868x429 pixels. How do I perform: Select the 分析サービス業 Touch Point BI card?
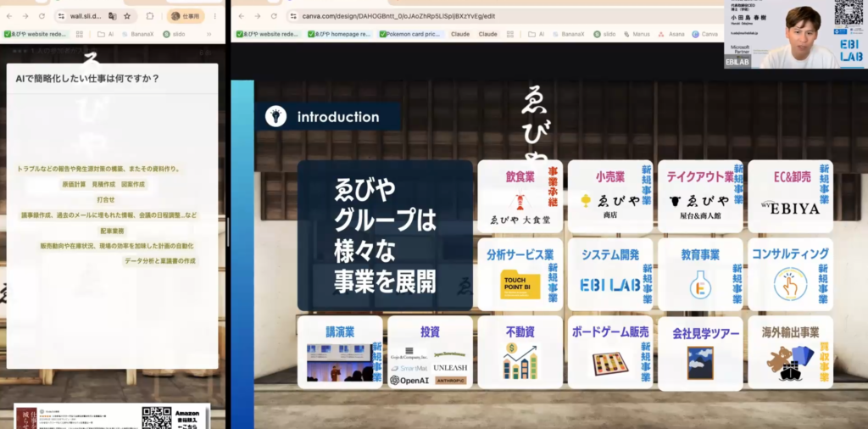pyautogui.click(x=520, y=274)
